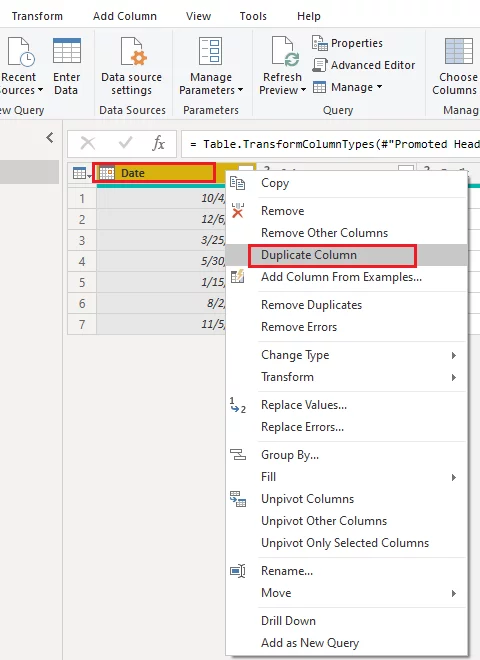Switch to the Add Column tab
480x660 pixels.
[125, 16]
